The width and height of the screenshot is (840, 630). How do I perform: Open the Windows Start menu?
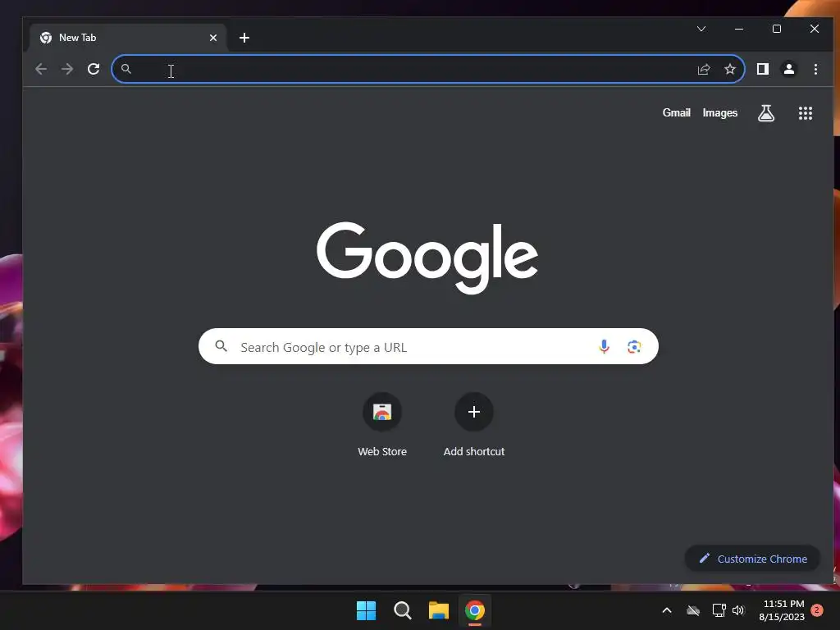click(367, 610)
